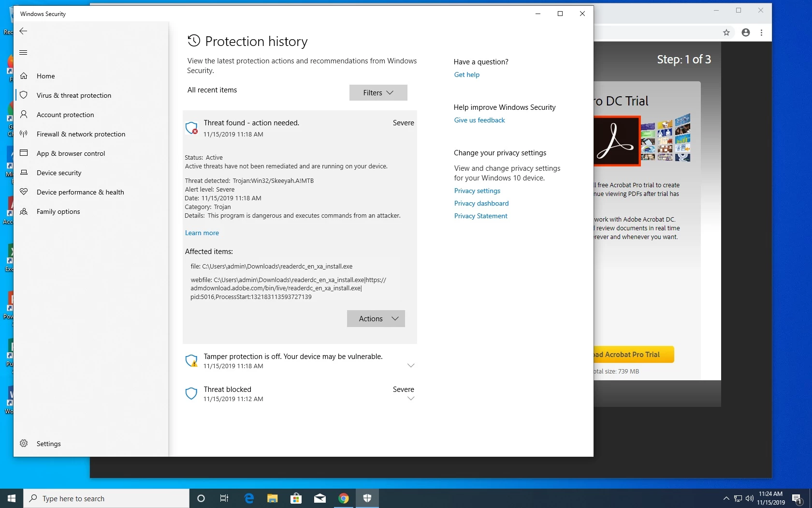The height and width of the screenshot is (508, 812).
Task: Launch Microsoft Edge from the taskbar
Action: tap(249, 498)
